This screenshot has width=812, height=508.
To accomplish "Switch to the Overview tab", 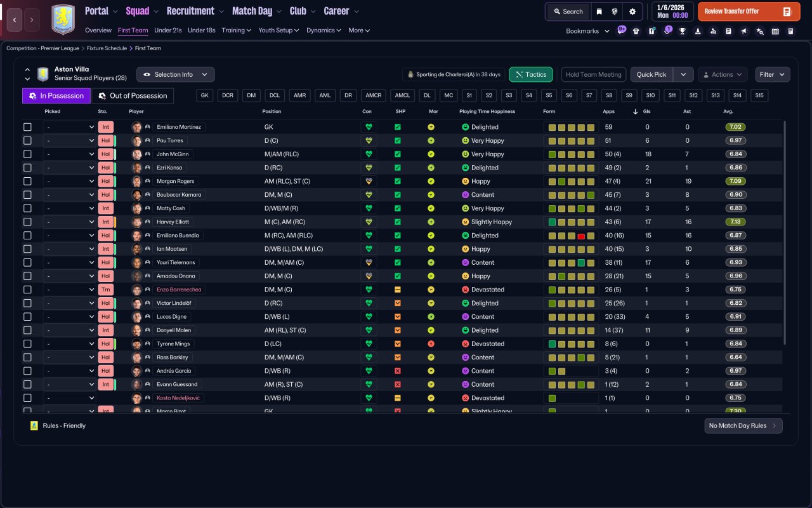I will 98,30.
